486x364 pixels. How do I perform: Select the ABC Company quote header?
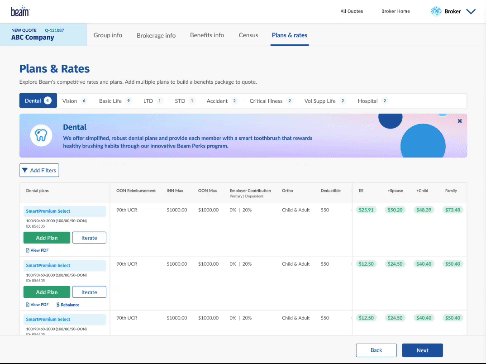43,35
